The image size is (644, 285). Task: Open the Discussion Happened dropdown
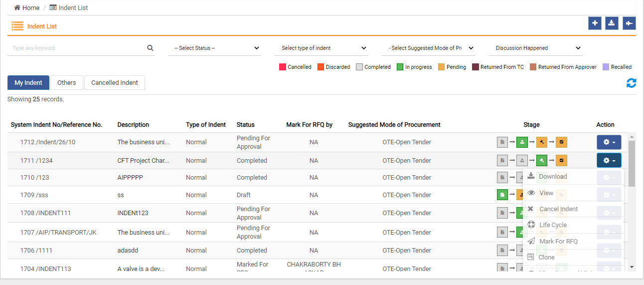tap(535, 48)
